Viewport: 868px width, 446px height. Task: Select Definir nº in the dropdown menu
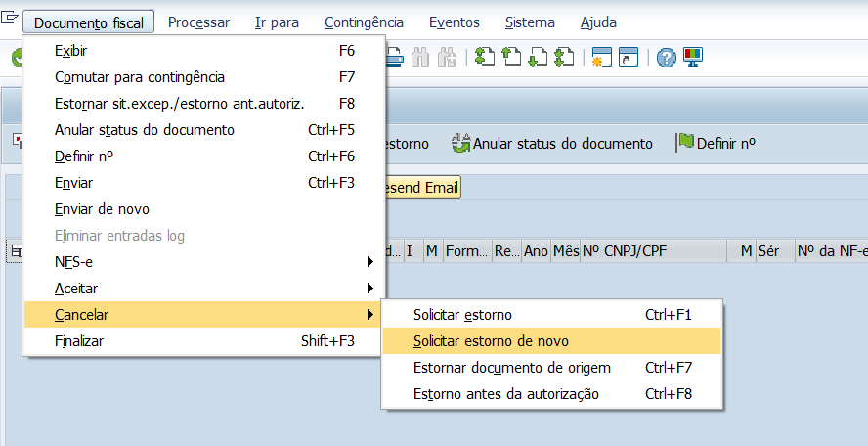tap(203, 156)
